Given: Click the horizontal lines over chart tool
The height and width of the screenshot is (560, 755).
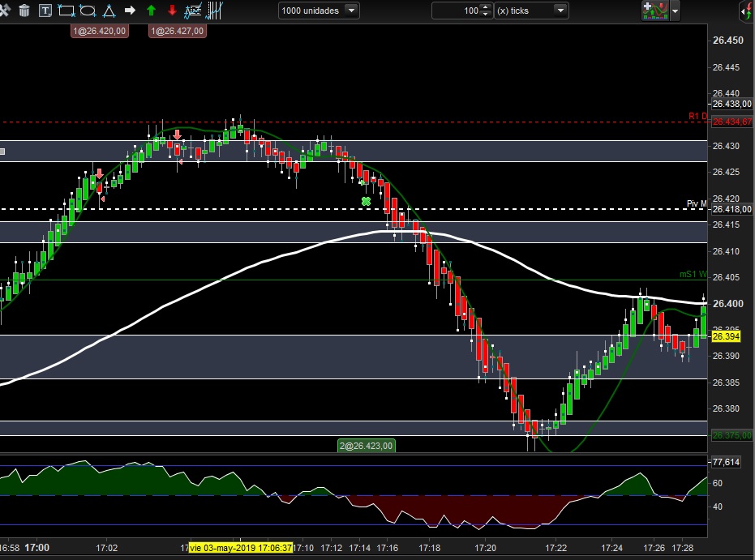Looking at the screenshot, I should pos(193,10).
